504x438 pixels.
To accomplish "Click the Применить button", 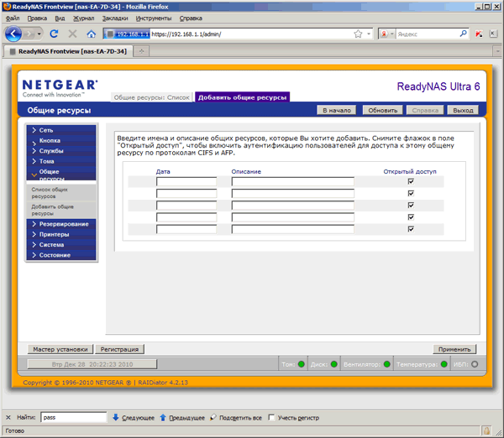I will coord(455,349).
